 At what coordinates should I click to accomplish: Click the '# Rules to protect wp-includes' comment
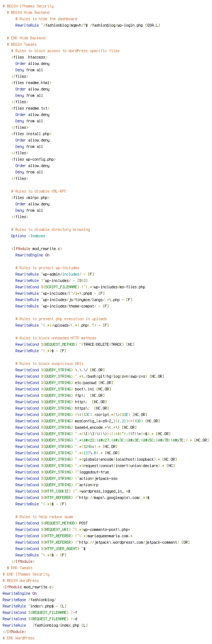(47, 268)
